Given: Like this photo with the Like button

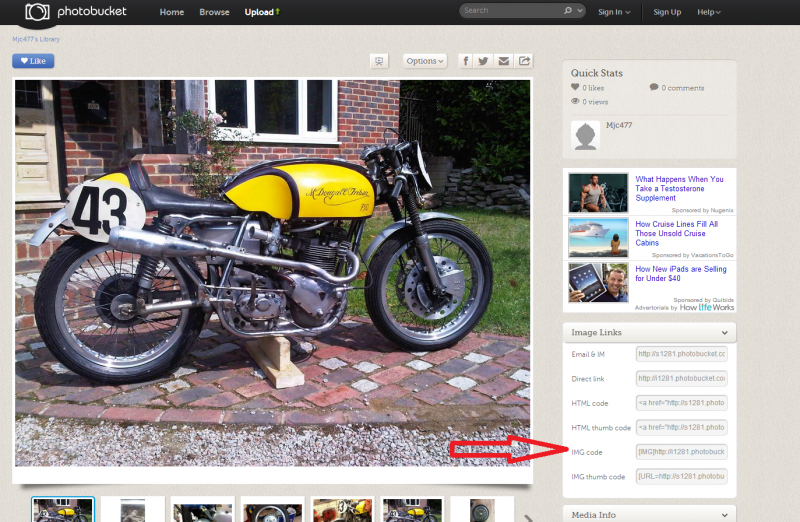Looking at the screenshot, I should (33, 61).
